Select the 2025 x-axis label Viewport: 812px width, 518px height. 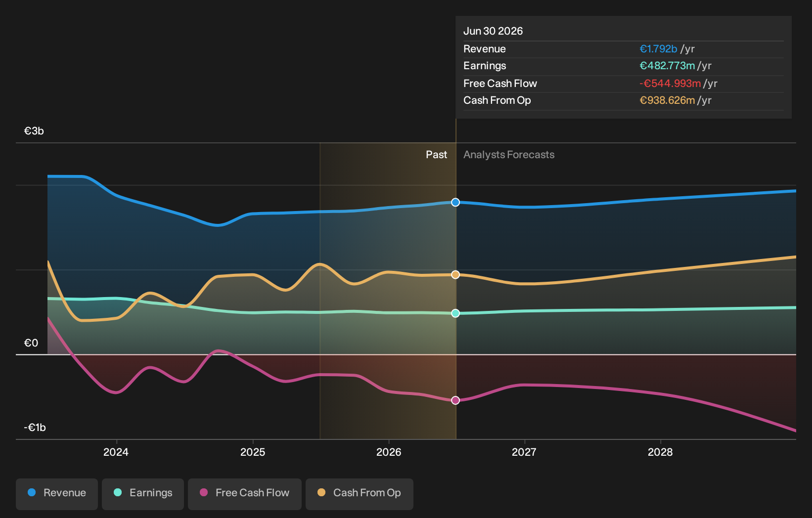tap(252, 452)
